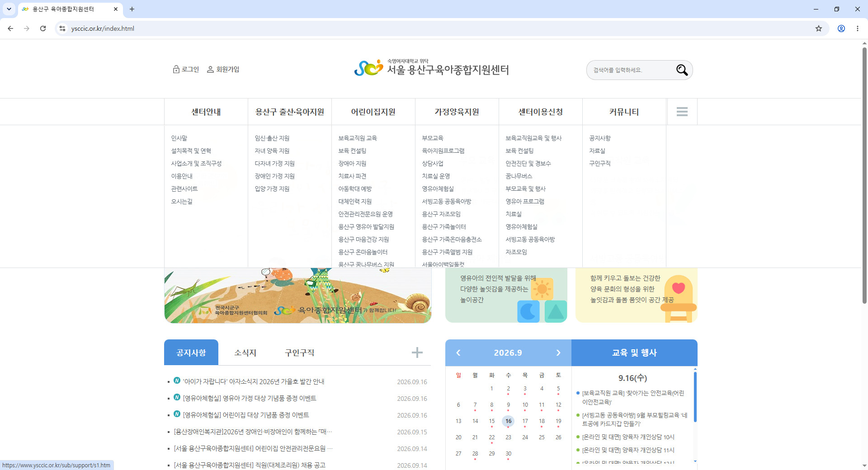Viewport: 868px width, 470px height.
Task: Open a new browser tab
Action: coord(132,9)
